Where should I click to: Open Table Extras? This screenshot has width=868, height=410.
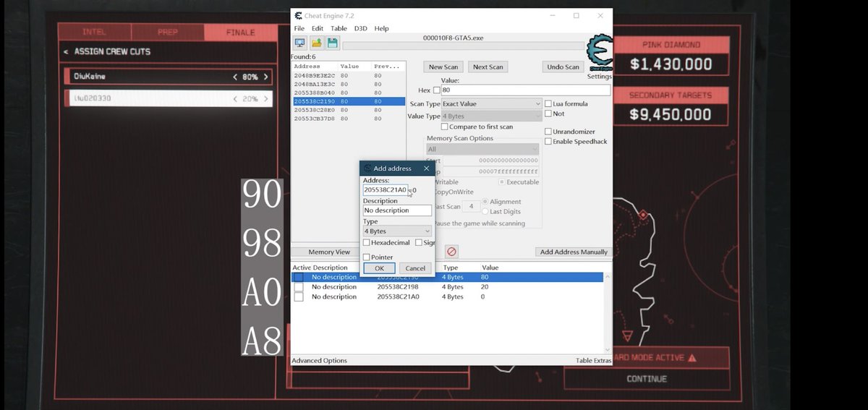coord(593,360)
